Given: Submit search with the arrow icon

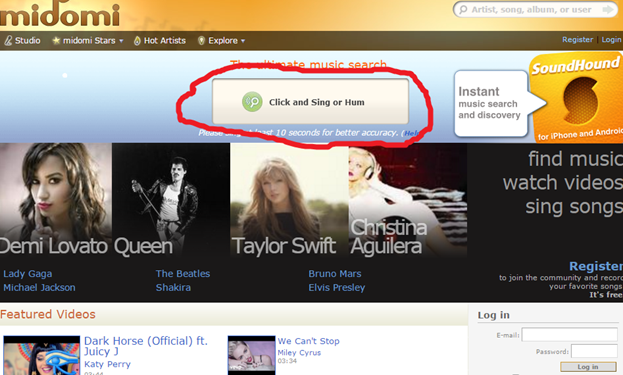Looking at the screenshot, I should coord(608,10).
